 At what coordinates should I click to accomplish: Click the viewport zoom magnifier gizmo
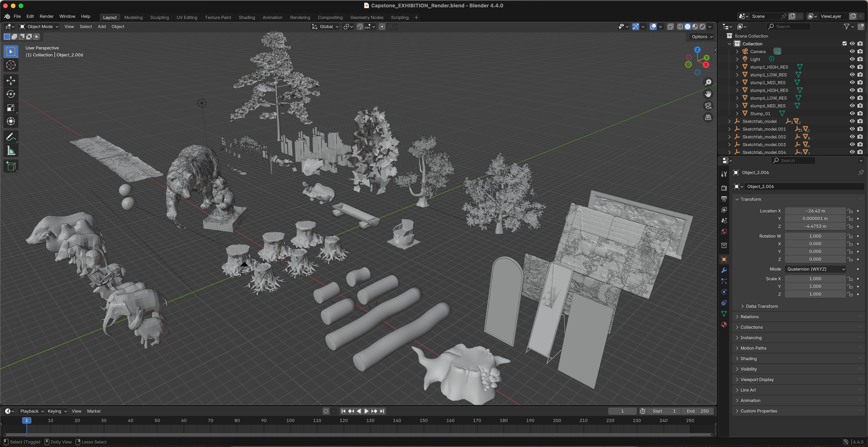click(x=708, y=82)
